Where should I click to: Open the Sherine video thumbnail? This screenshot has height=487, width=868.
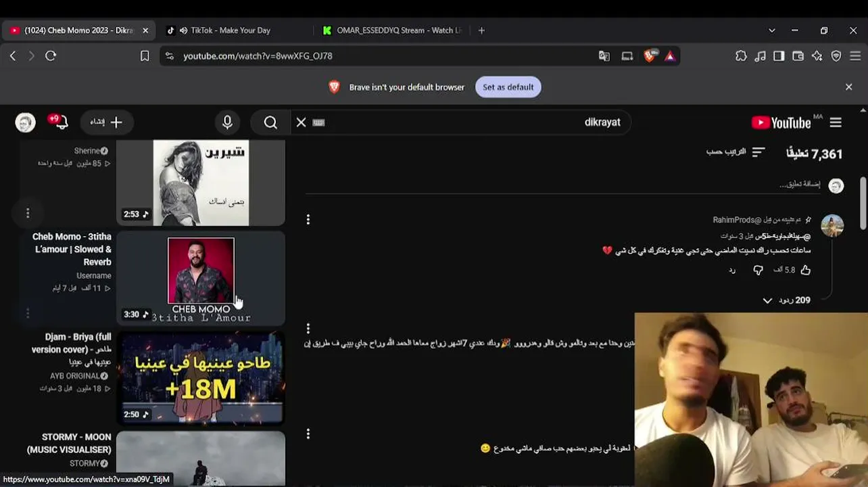click(x=201, y=183)
